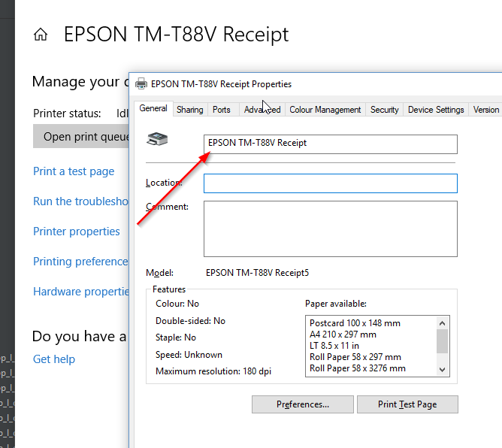
Task: Click the home icon beside the printer title
Action: tap(41, 35)
